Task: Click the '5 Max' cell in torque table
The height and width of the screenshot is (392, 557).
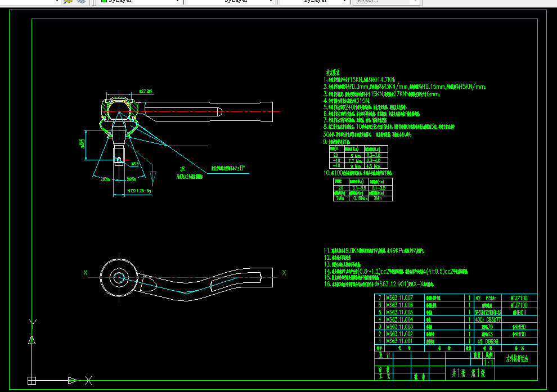Action: pos(356,156)
